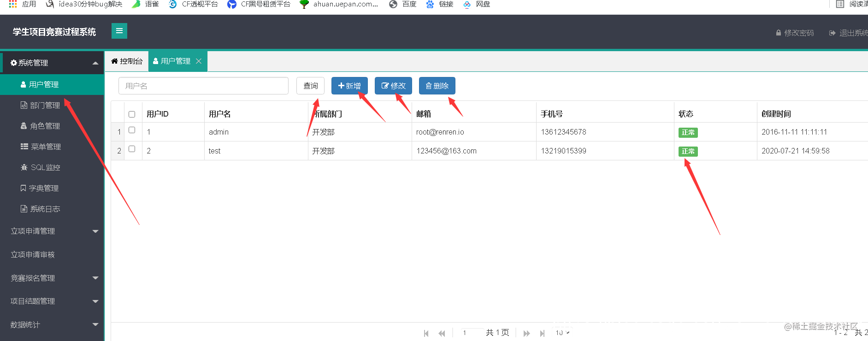Click the lock icon beside 修改密码
This screenshot has width=868, height=341.
pos(779,33)
